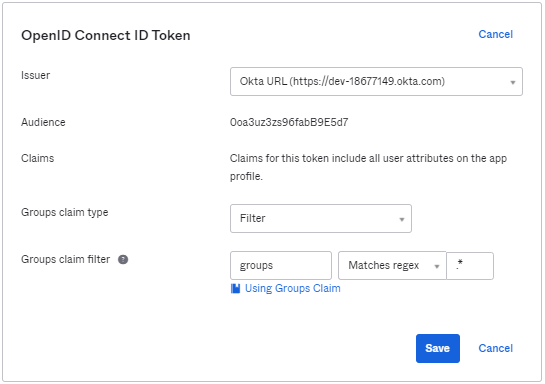Open the Using Groups Claim link
Viewport: 545px width, 384px height.
click(293, 288)
